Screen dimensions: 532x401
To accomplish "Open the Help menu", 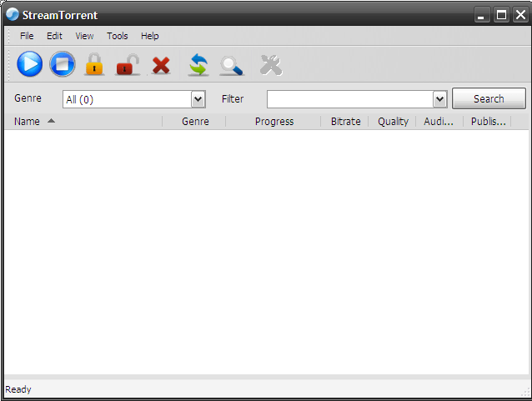I will (150, 36).
